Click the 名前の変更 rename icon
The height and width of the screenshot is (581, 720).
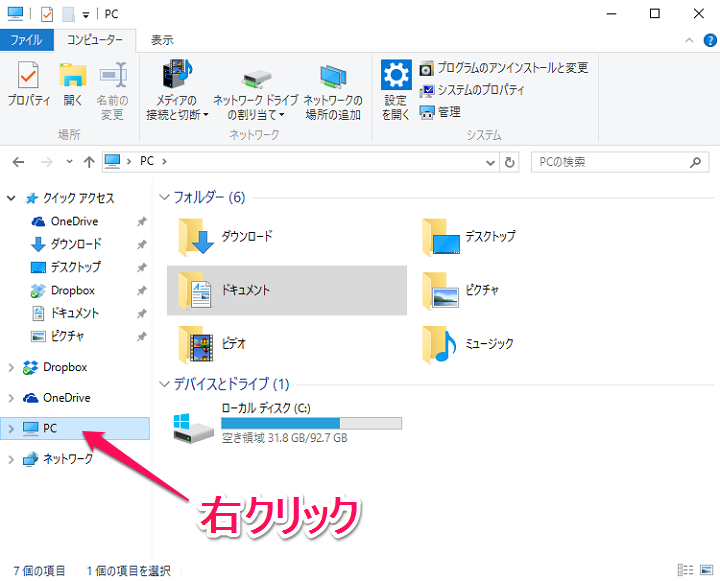[112, 91]
